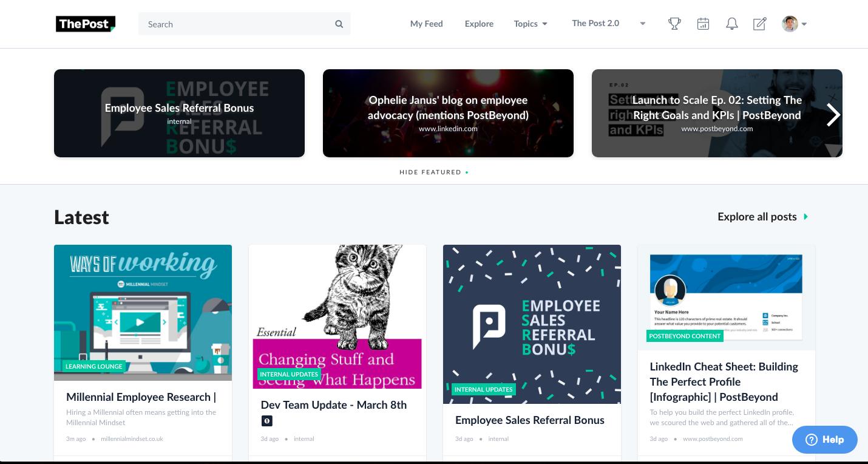The width and height of the screenshot is (868, 464).
Task: Toggle the green dot next to HIDE FEATURED
Action: click(x=467, y=172)
